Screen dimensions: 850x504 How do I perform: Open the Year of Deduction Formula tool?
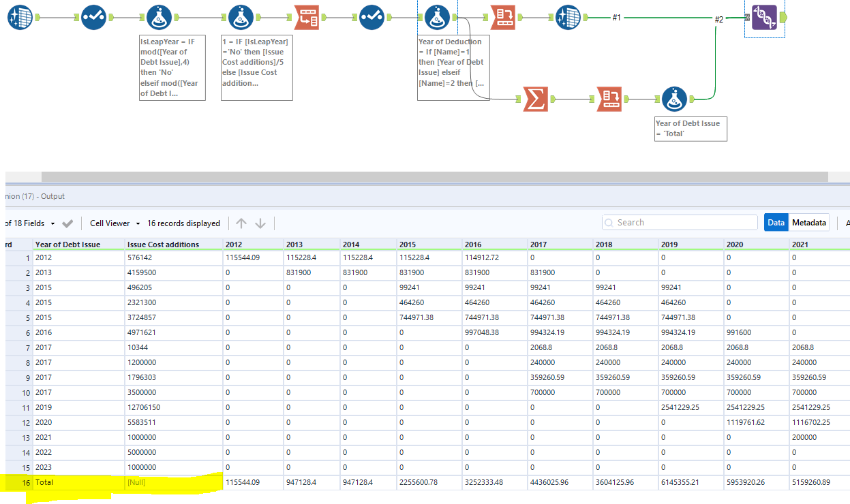pos(437,16)
